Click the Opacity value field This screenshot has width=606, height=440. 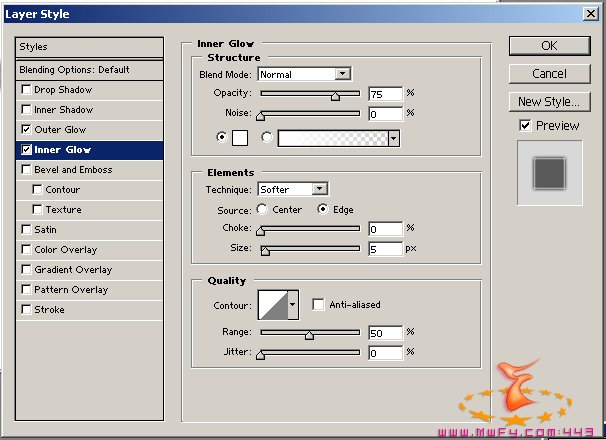tap(385, 94)
